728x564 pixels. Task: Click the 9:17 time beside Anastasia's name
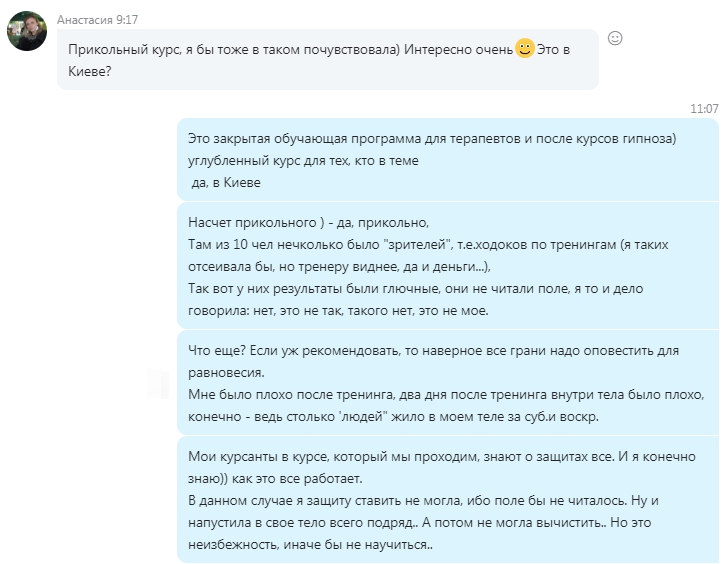pos(137,18)
